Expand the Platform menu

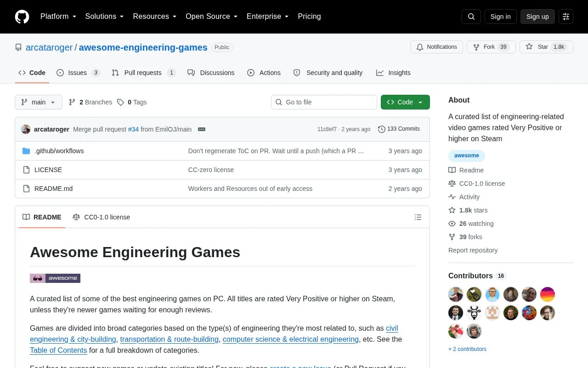coord(58,17)
